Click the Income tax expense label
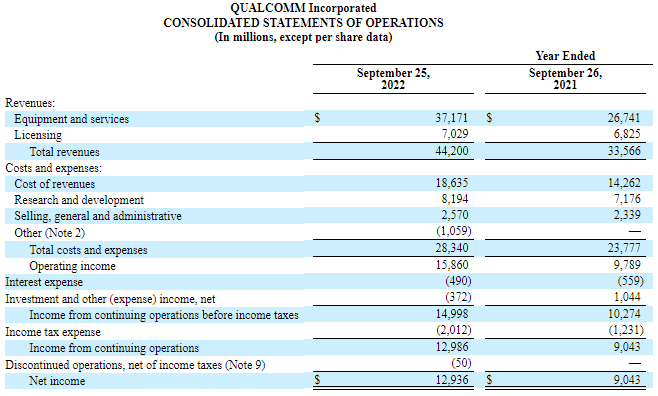The height and width of the screenshot is (396, 658). click(53, 332)
